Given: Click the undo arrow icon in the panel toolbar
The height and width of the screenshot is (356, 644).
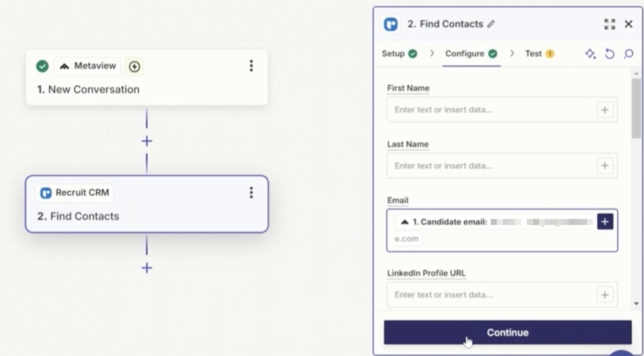Looking at the screenshot, I should click(x=609, y=54).
